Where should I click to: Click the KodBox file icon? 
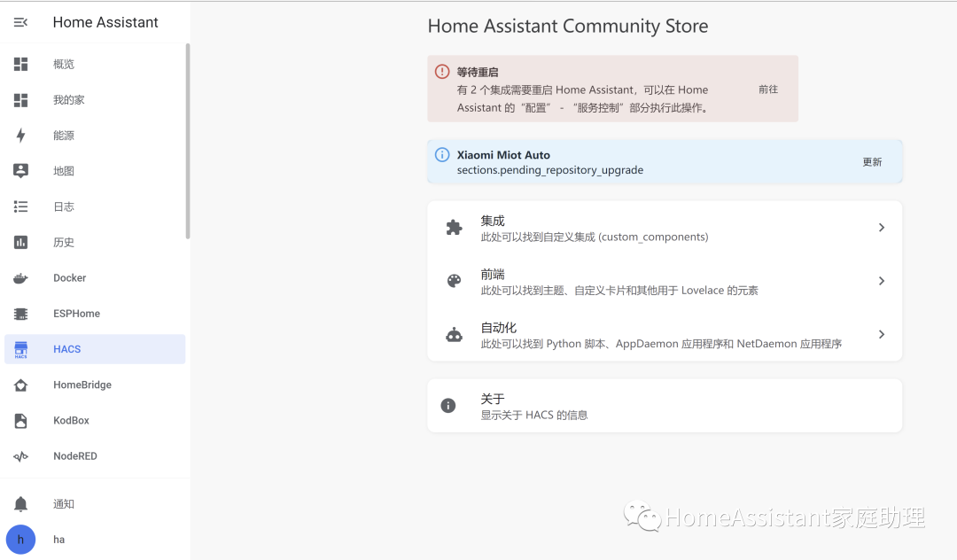coord(20,420)
